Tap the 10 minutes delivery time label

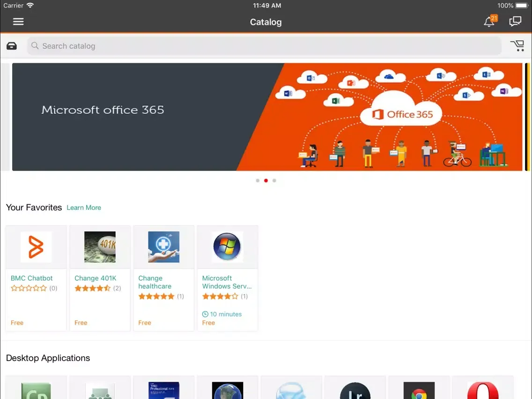point(222,314)
